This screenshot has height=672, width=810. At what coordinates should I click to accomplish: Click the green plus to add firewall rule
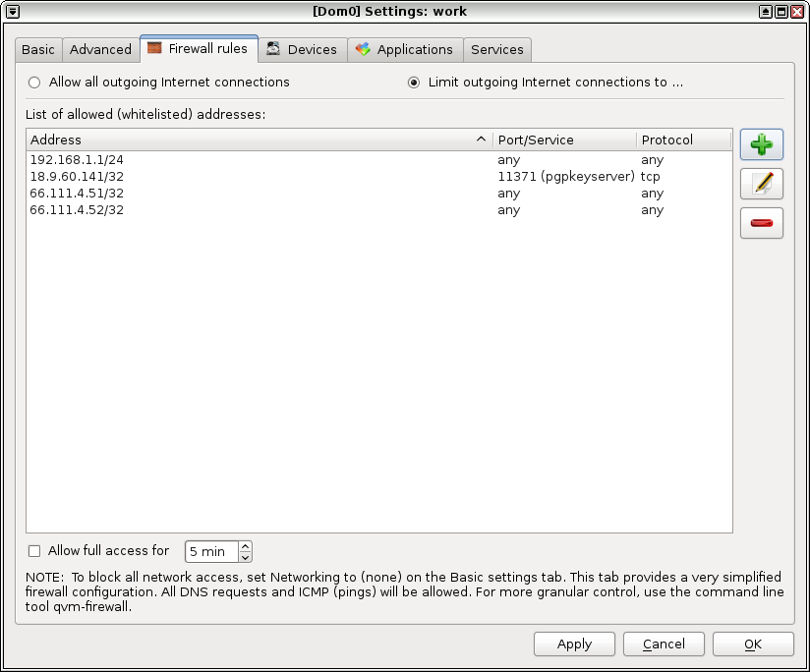762,144
